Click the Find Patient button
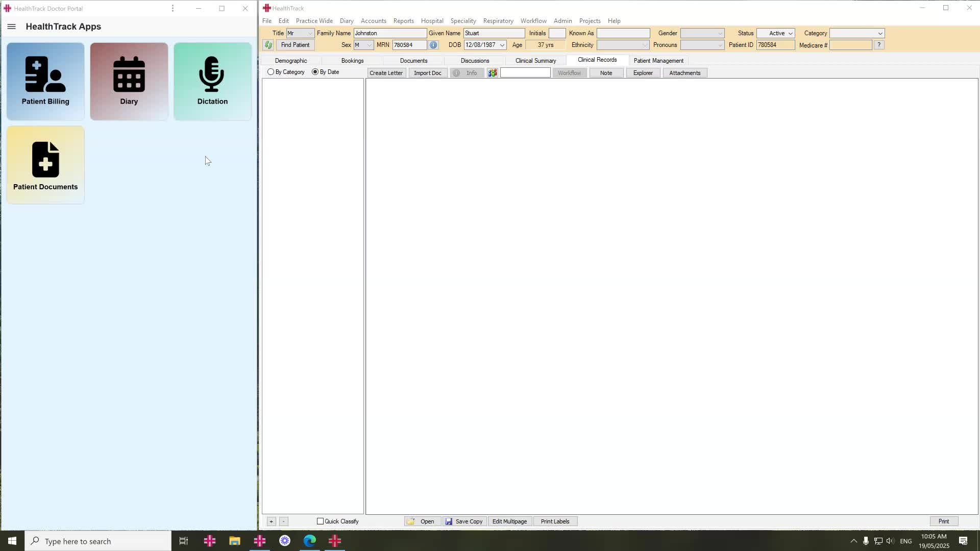980x551 pixels. [295, 45]
